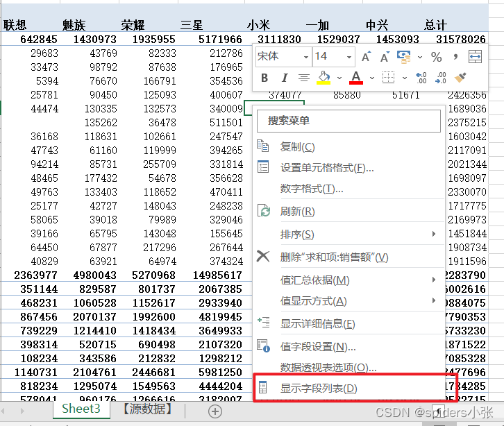Screen dimensions: 504x426
Task: Open the borders dropdown arrow
Action: 405,78
